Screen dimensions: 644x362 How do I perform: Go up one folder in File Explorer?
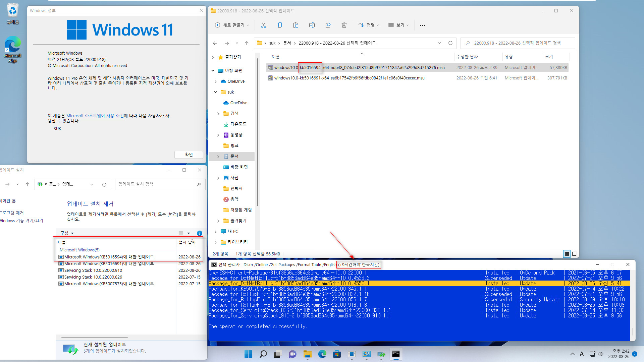[247, 43]
